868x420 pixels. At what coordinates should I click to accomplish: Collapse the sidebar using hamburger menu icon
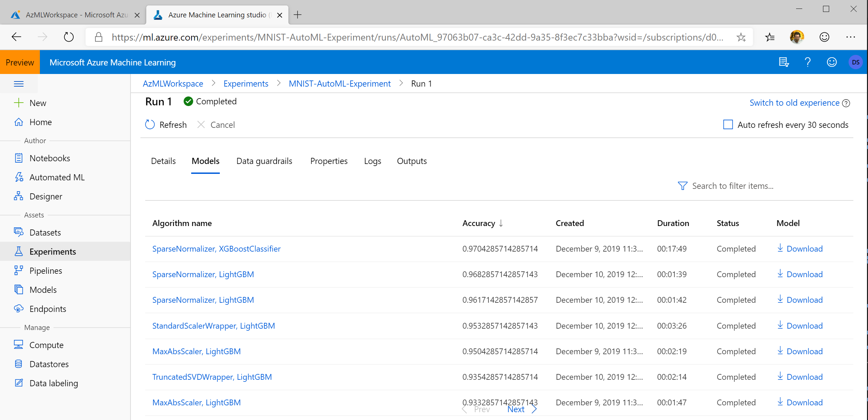(x=19, y=84)
